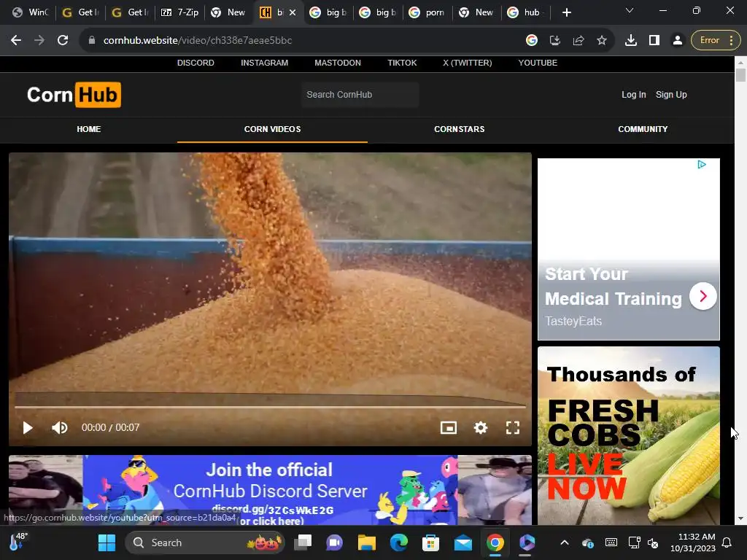The width and height of the screenshot is (747, 560).
Task: Go back in browser history
Action: click(16, 41)
